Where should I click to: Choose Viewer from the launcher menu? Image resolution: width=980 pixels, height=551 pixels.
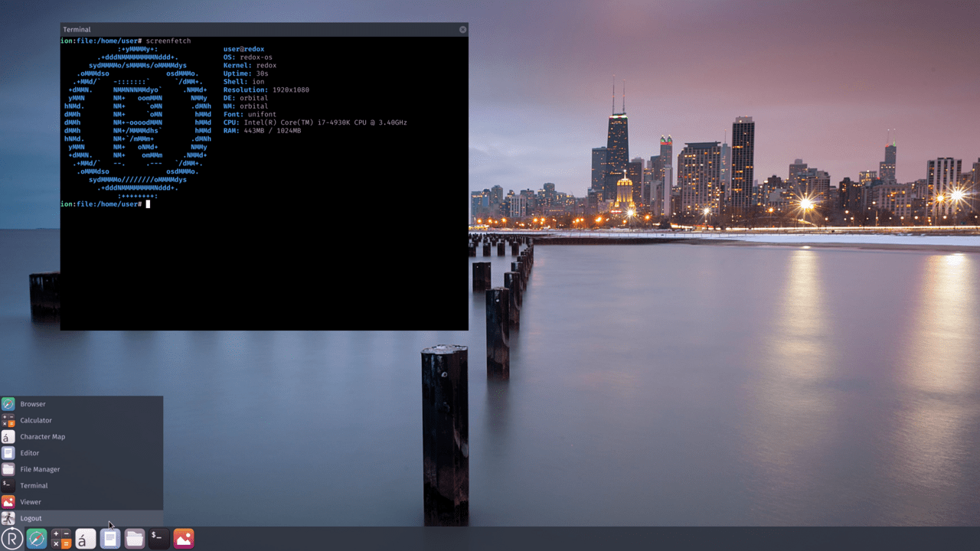[x=30, y=501]
